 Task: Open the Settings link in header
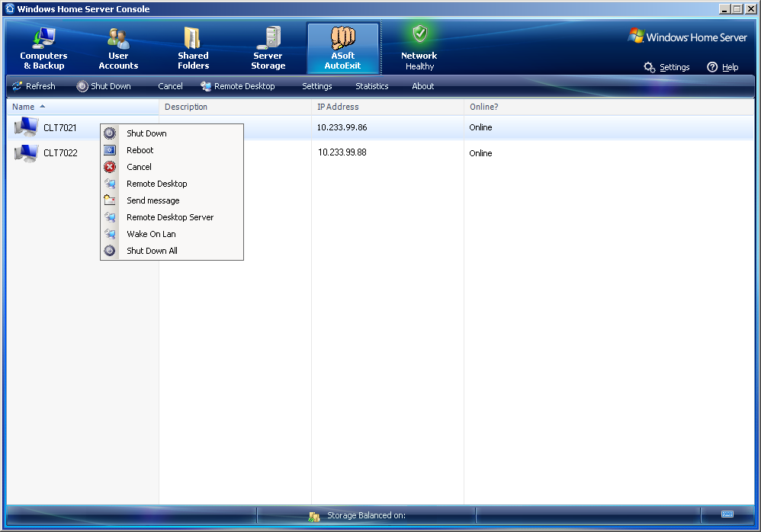point(675,67)
